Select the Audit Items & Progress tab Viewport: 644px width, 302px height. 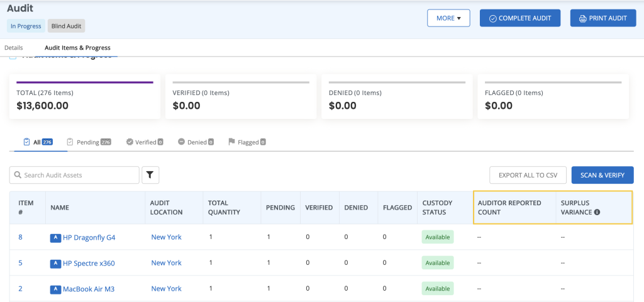[77, 48]
